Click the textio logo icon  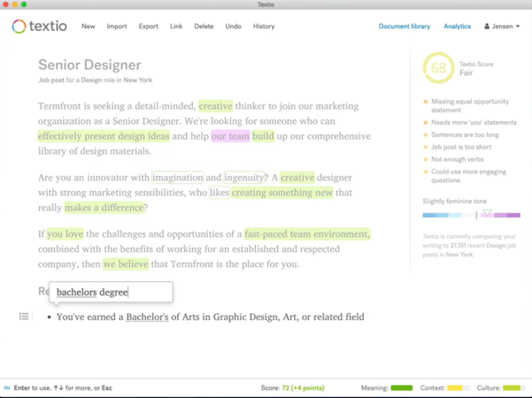click(x=19, y=27)
